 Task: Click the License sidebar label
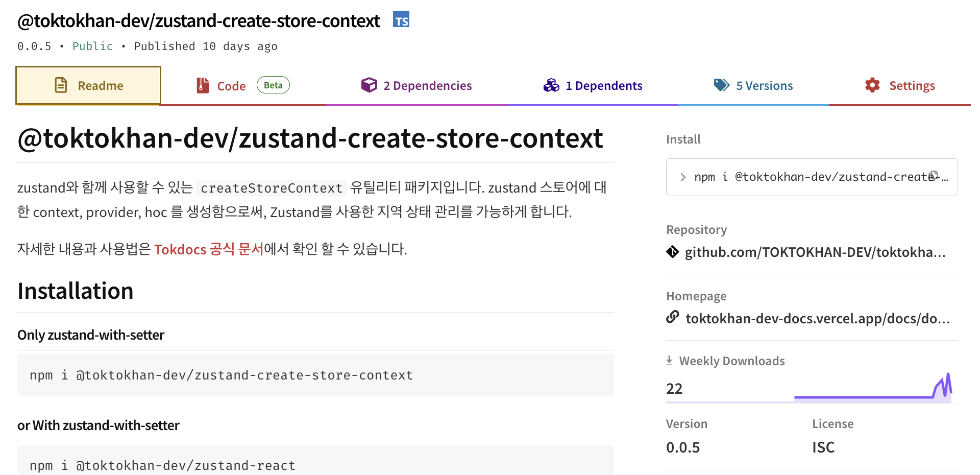pyautogui.click(x=833, y=424)
